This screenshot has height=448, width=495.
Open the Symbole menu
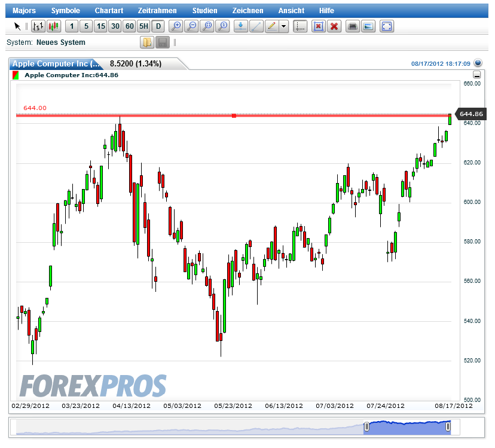[66, 11]
